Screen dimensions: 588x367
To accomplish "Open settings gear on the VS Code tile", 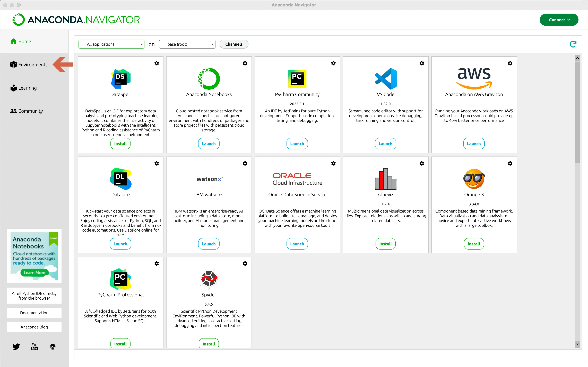I will click(x=422, y=63).
